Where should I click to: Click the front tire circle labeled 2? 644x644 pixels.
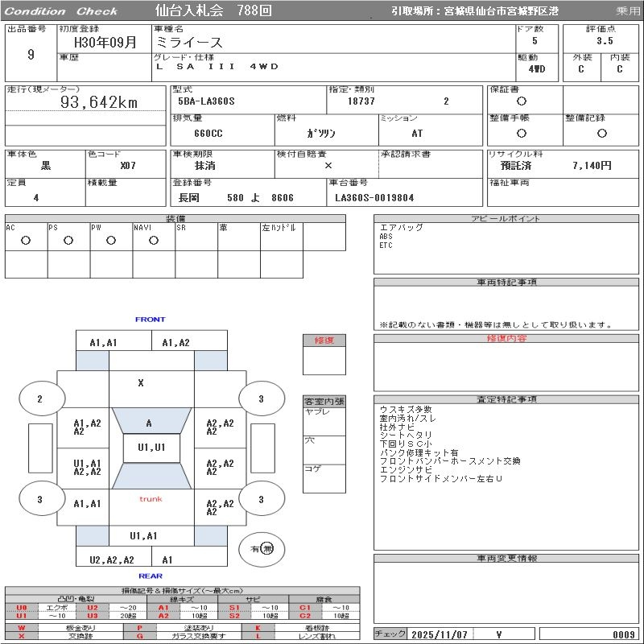click(39, 398)
